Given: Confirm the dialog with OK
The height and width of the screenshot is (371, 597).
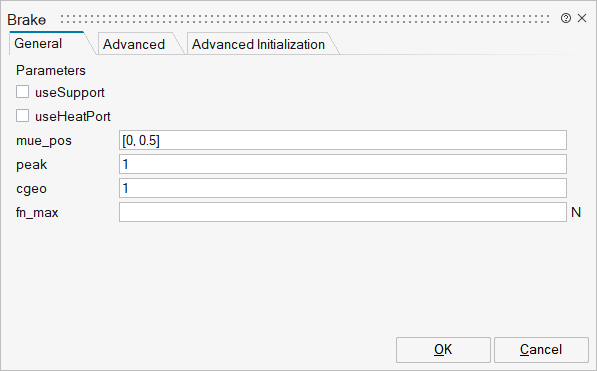Looking at the screenshot, I should [443, 350].
